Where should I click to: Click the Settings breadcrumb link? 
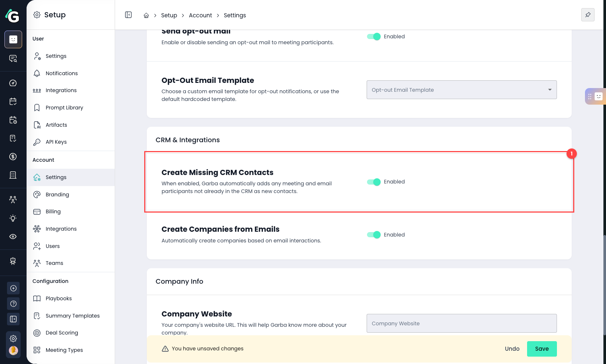click(x=235, y=15)
